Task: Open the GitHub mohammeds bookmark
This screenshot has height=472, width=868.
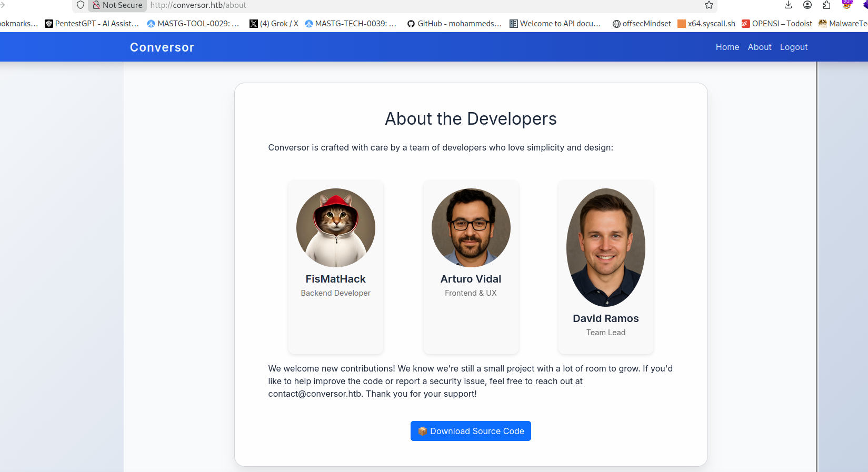Action: pos(454,24)
